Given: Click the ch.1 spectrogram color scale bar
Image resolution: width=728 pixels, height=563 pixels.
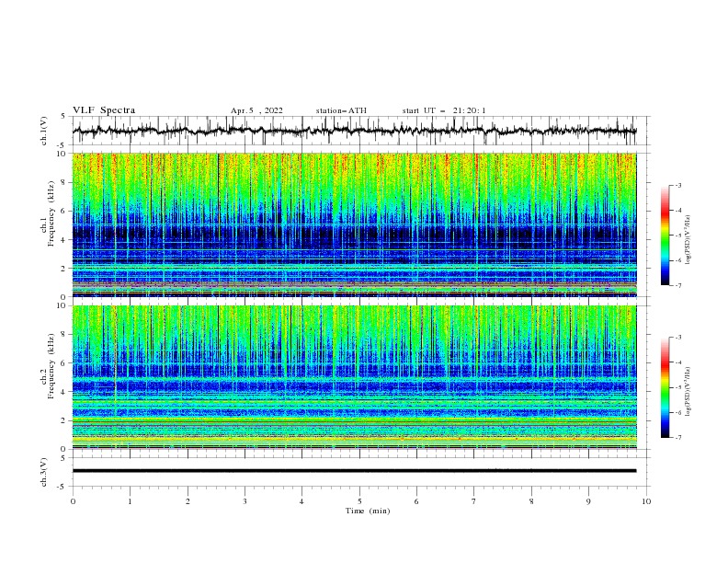Looking at the screenshot, I should tap(665, 236).
